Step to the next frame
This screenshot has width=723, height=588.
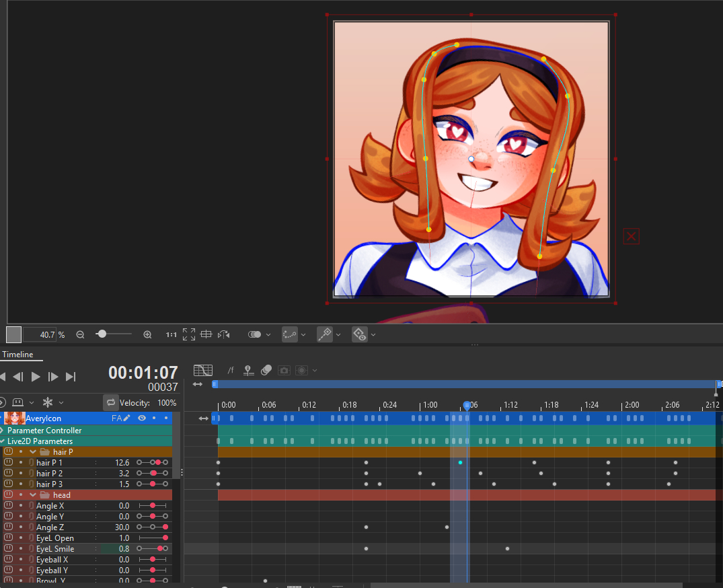pyautogui.click(x=54, y=377)
